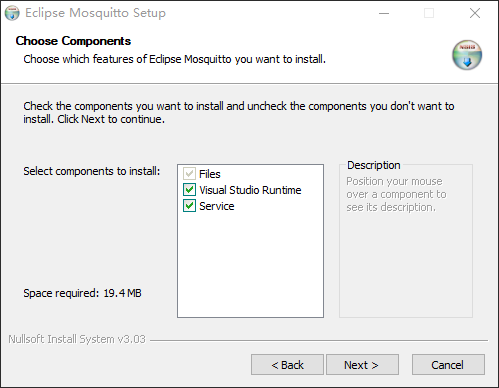This screenshot has width=499, height=388.
Task: Click the Space required 19.4 MB label
Action: [x=82, y=293]
